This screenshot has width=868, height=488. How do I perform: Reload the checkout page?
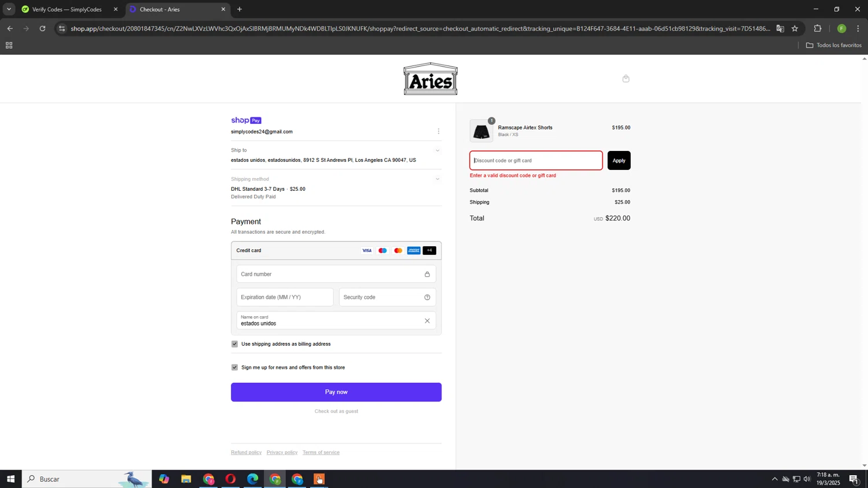(42, 28)
